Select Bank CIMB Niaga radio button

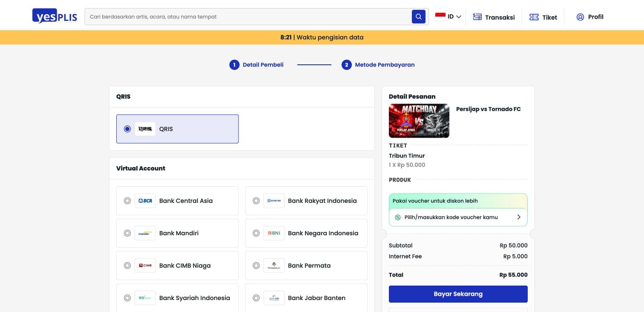(127, 266)
